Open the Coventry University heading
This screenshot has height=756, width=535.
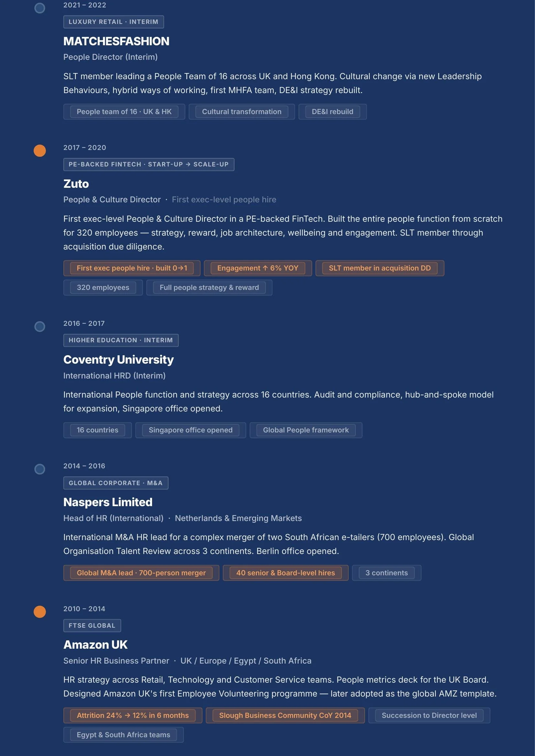click(118, 359)
